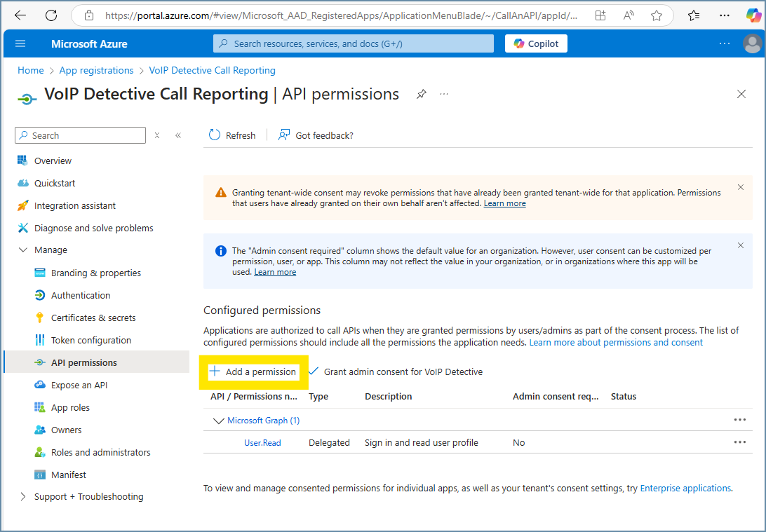The width and height of the screenshot is (766, 532).
Task: Click the Description column header
Action: pos(389,396)
